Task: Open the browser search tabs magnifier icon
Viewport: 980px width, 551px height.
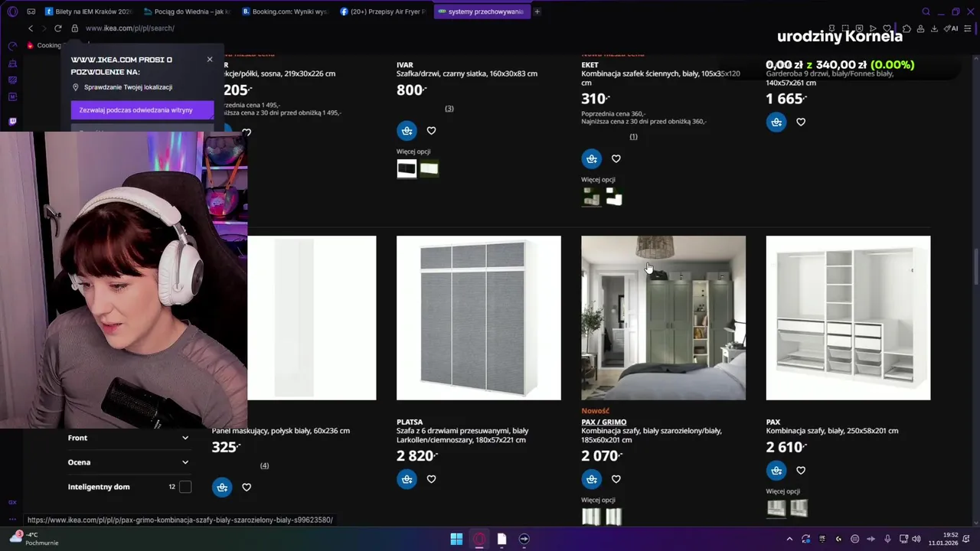Action: click(926, 11)
